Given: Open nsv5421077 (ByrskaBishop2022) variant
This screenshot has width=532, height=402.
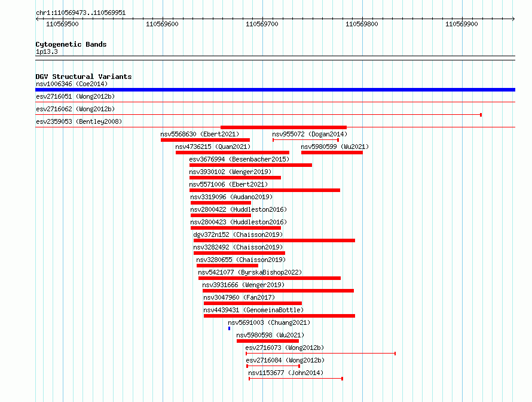Looking at the screenshot, I should pos(250,272).
